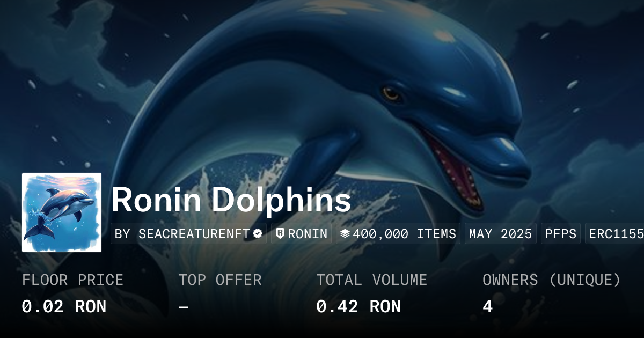The width and height of the screenshot is (644, 338).
Task: Click the stacked layers items icon
Action: point(345,234)
